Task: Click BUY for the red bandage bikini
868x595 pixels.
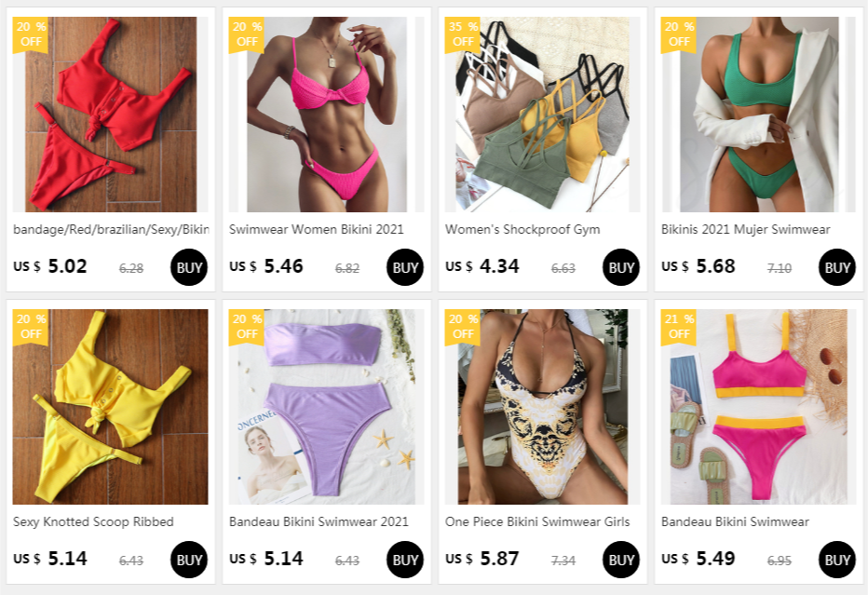Action: (x=189, y=267)
